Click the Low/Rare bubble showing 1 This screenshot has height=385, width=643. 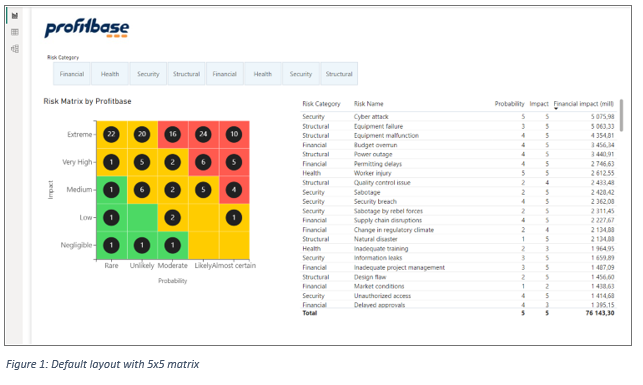pyautogui.click(x=111, y=218)
